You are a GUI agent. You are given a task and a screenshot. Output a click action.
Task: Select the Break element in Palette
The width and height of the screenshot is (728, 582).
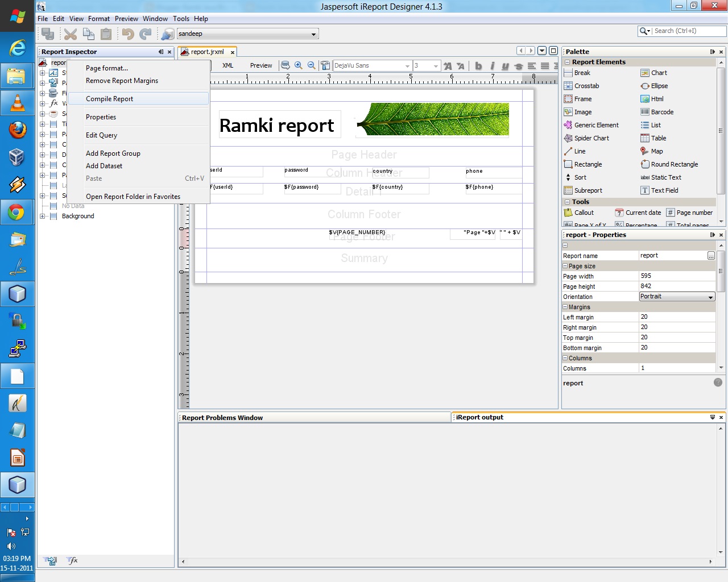tap(577, 73)
